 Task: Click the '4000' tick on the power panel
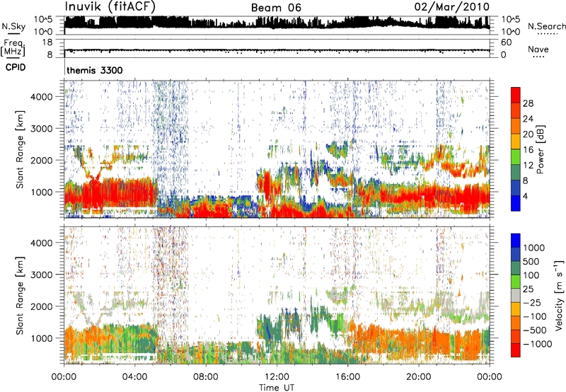41,97
